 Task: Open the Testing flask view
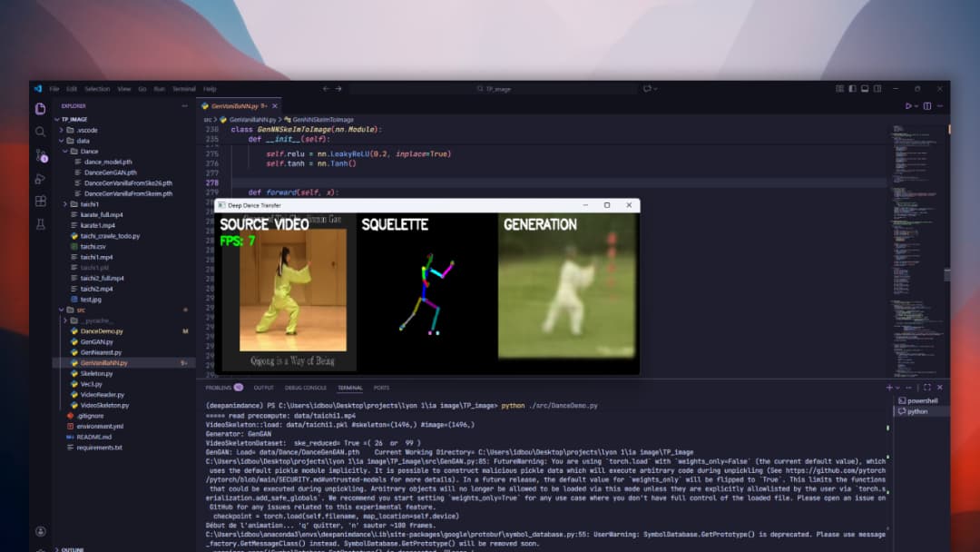(40, 224)
